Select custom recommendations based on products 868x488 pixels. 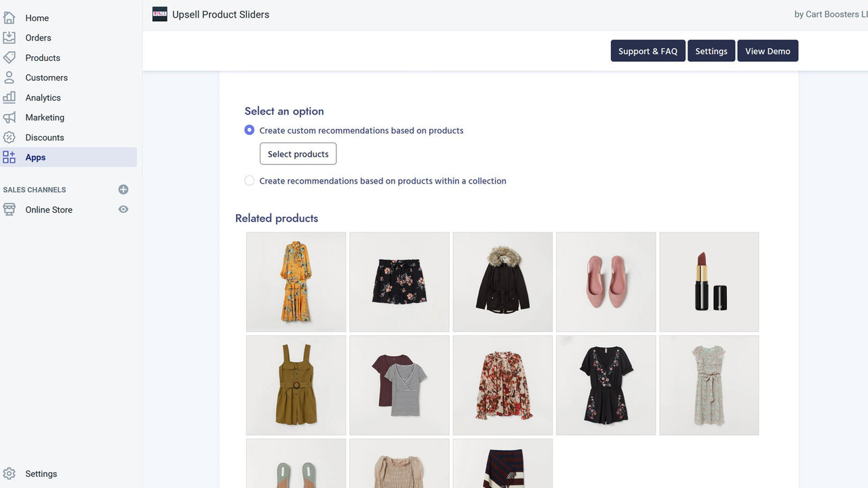[249, 129]
